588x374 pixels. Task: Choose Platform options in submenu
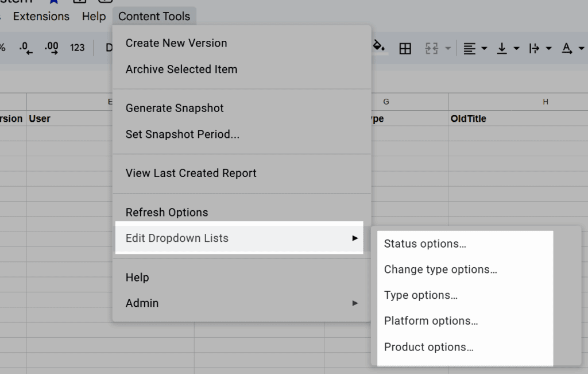[x=431, y=321]
